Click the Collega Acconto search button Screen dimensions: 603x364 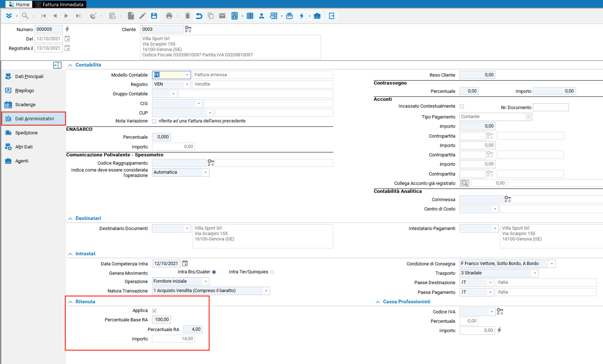click(x=465, y=183)
